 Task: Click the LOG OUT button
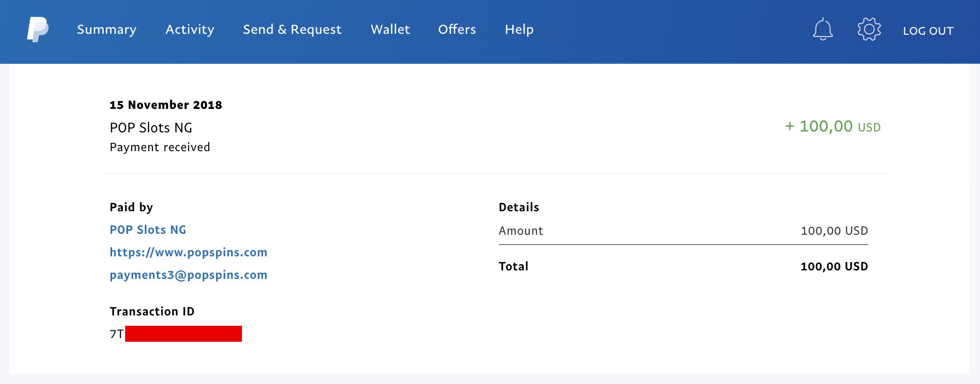pos(928,31)
